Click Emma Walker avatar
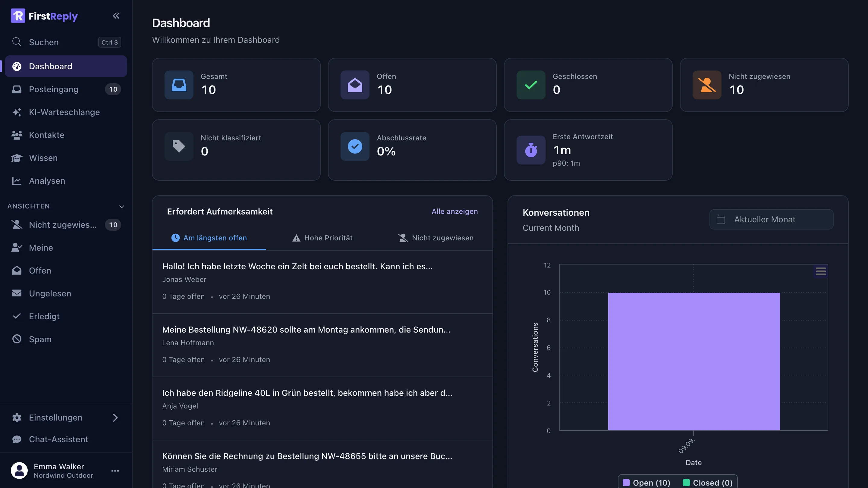Viewport: 868px width, 488px height. pos(19,471)
